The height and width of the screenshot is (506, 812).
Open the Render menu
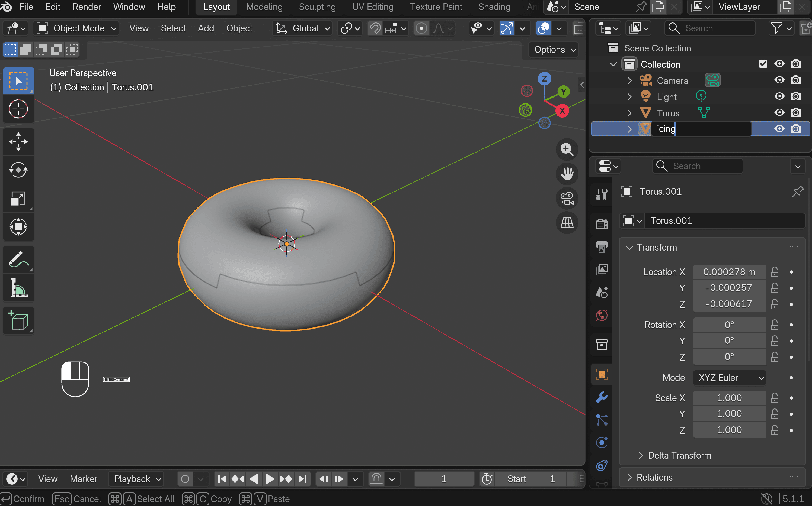click(87, 7)
